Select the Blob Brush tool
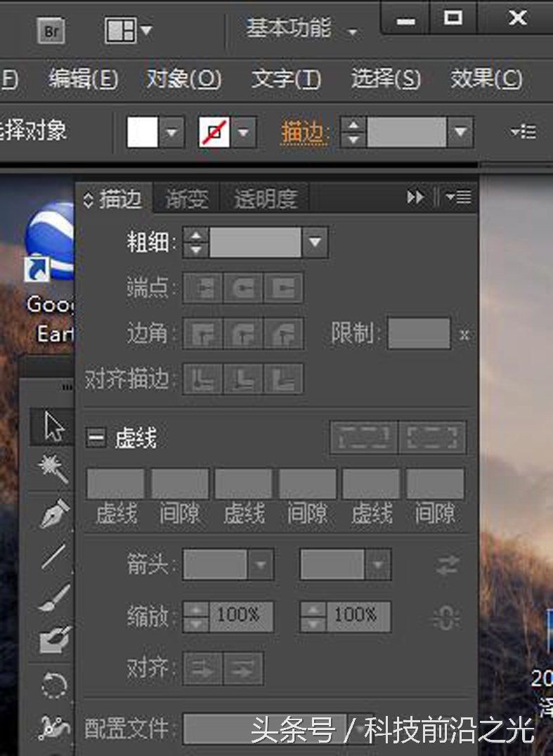553x756 pixels. 55,639
